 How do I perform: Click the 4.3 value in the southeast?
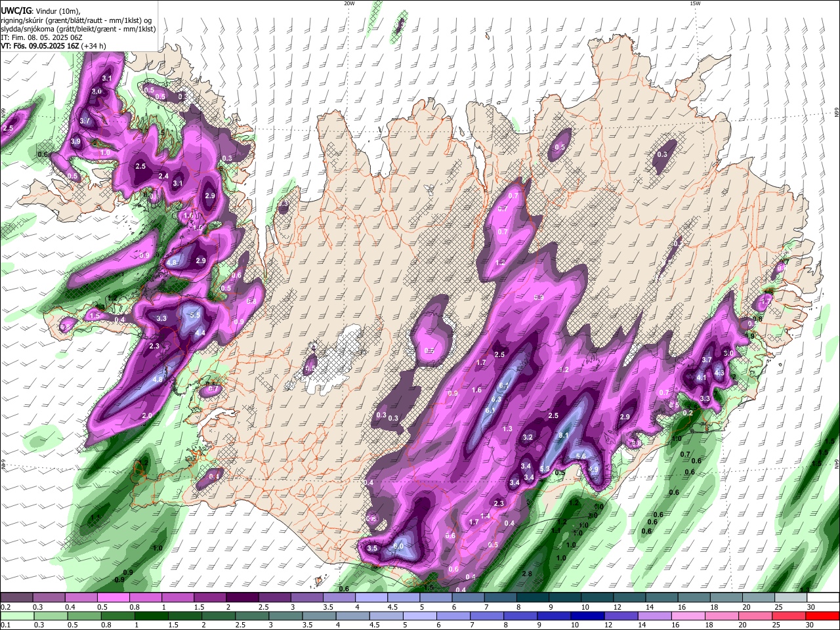coord(719,373)
